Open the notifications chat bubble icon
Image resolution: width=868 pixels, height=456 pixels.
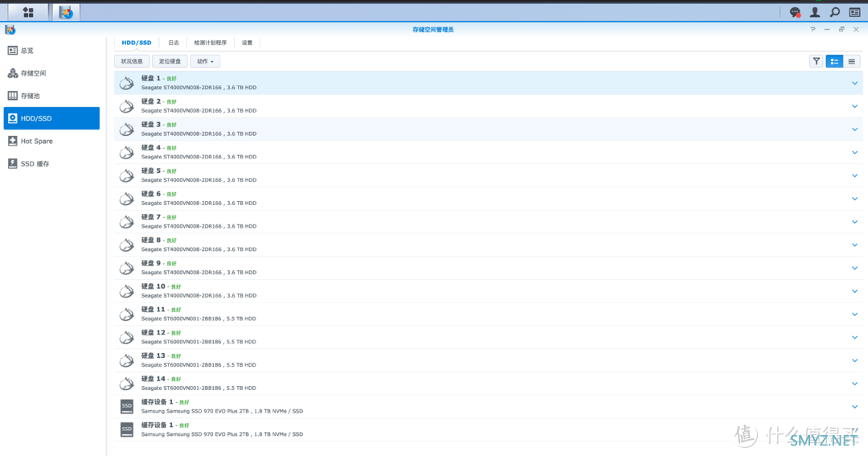pos(795,12)
